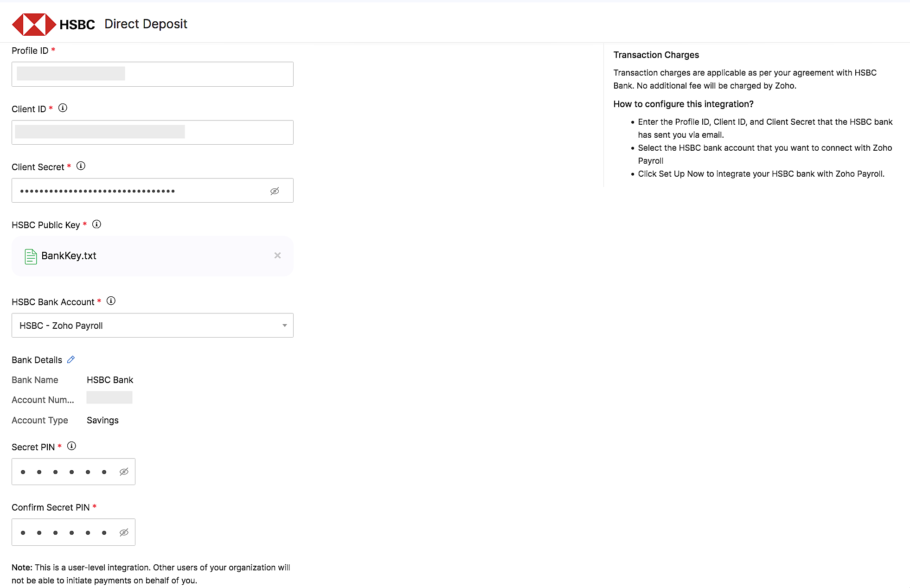Click the Bank Details edit pencil icon
910x588 pixels.
pos(71,359)
